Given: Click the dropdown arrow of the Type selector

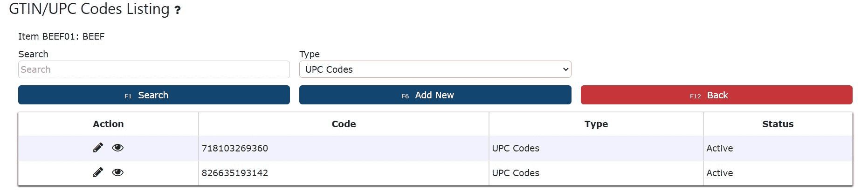Looking at the screenshot, I should point(565,69).
